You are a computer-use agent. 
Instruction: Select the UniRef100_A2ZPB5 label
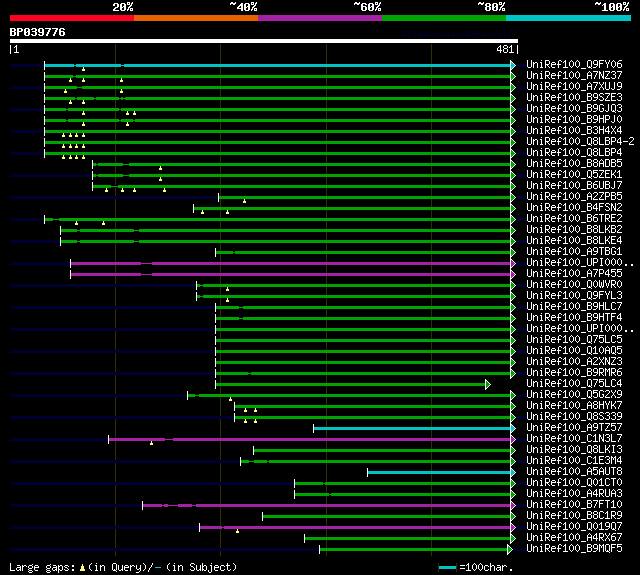[574, 197]
